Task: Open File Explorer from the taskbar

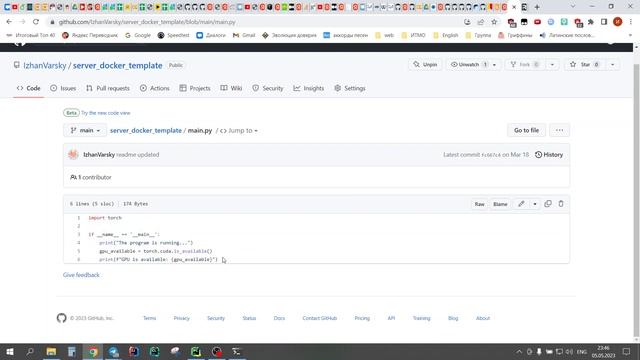Action: (x=51, y=351)
